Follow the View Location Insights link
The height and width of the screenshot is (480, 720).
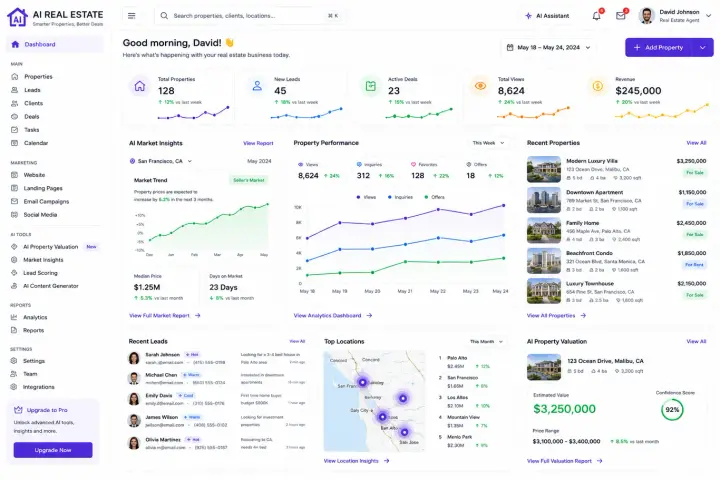pyautogui.click(x=357, y=461)
